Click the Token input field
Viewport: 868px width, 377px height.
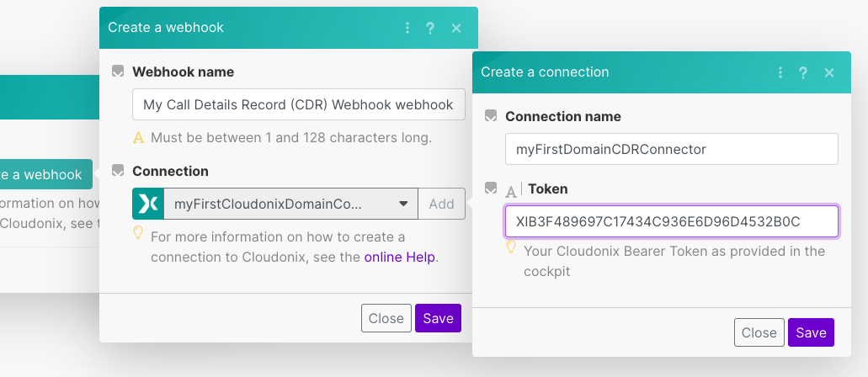pos(659,222)
